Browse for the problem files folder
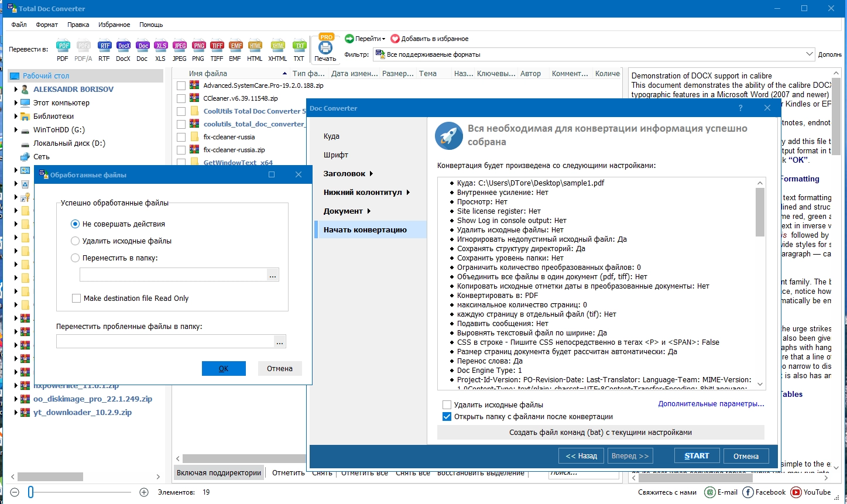 279,341
